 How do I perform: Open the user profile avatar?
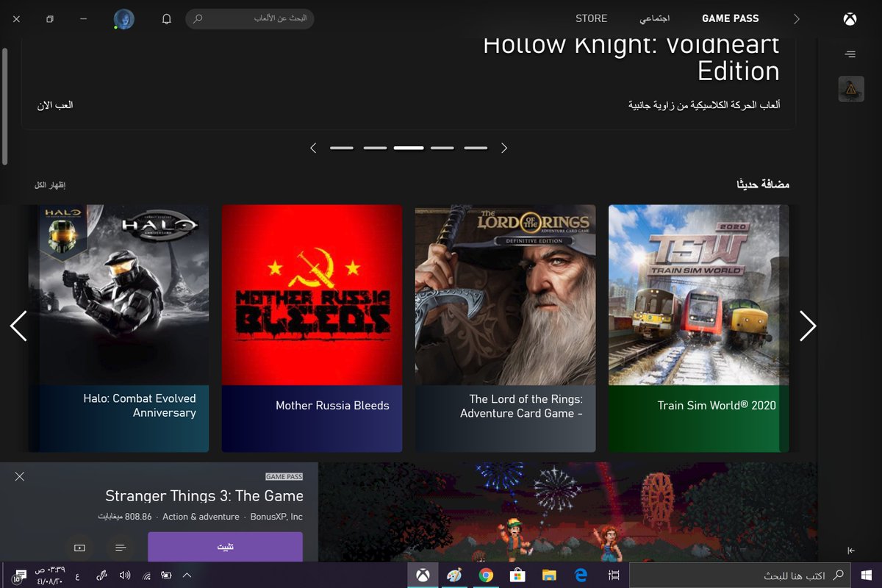pos(124,19)
